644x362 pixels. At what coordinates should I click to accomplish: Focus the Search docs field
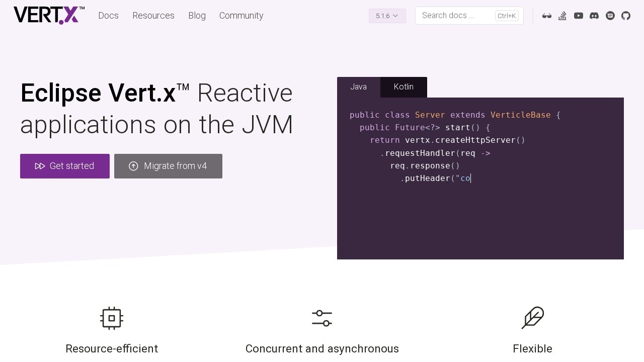click(x=469, y=16)
